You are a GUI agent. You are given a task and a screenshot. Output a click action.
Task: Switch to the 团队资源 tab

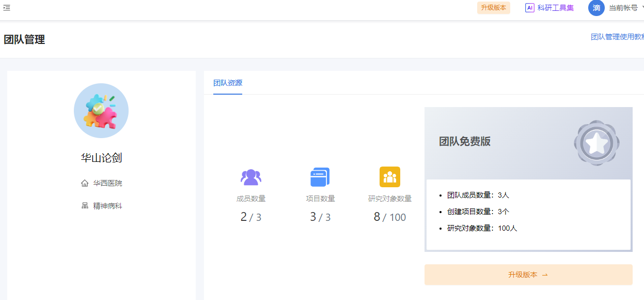228,83
